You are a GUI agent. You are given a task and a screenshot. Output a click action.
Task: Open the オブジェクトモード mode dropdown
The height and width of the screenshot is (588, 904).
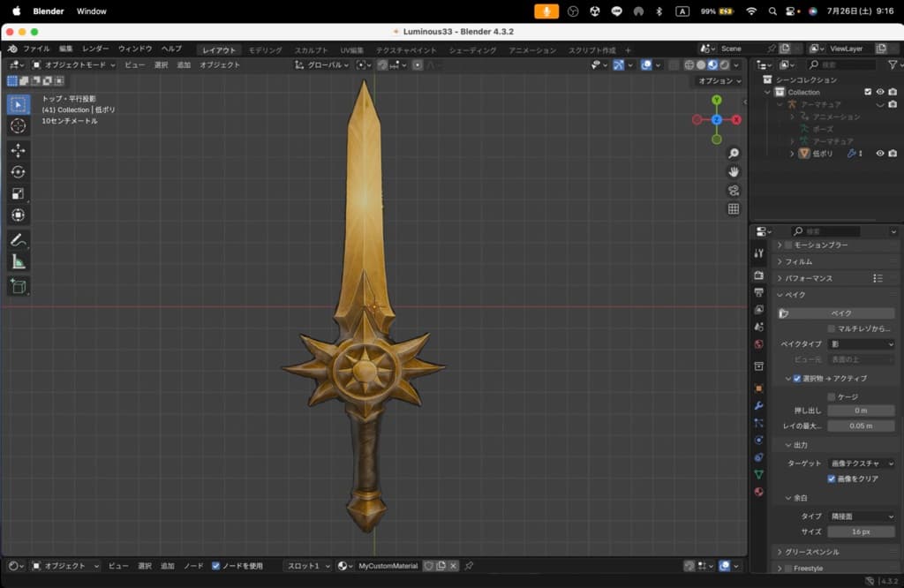point(74,65)
